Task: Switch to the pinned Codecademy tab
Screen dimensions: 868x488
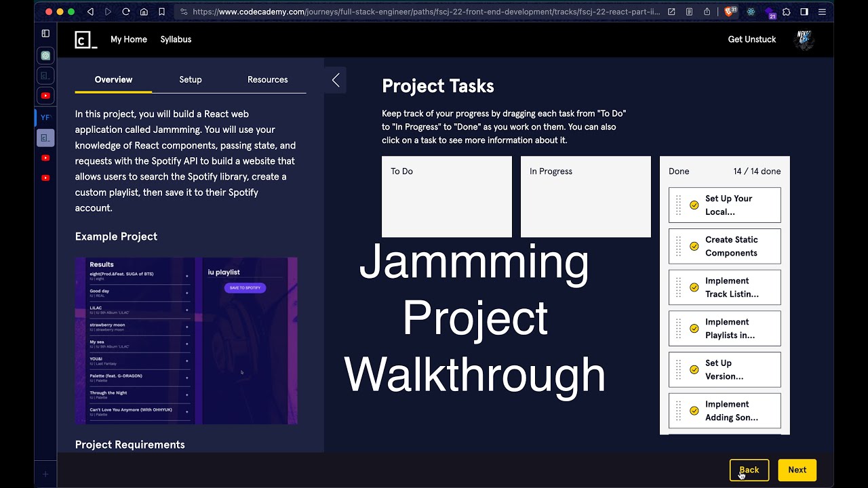Action: 45,75
